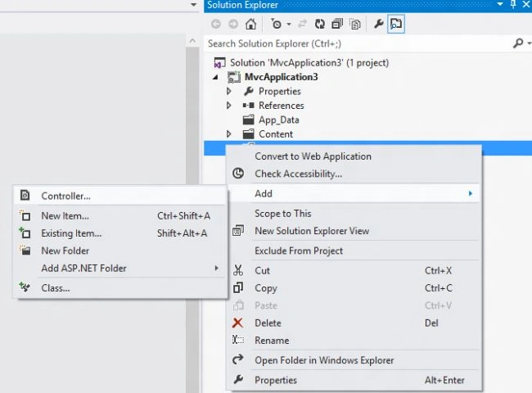The height and width of the screenshot is (393, 532).
Task: Open the Add submenu
Action: 354,193
